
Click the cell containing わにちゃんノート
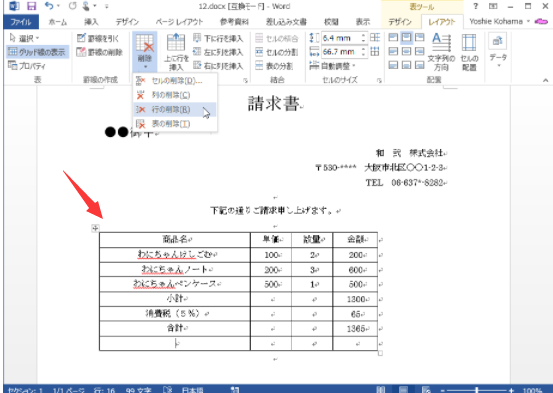tap(175, 270)
